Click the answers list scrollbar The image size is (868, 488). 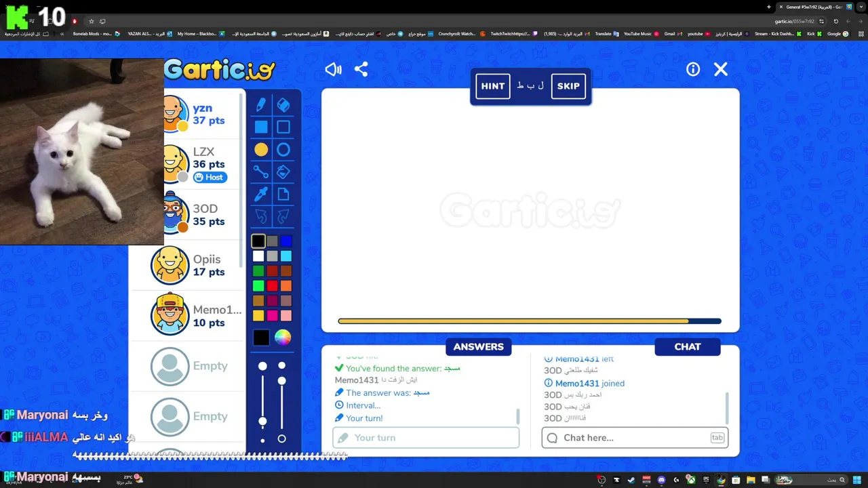(518, 416)
